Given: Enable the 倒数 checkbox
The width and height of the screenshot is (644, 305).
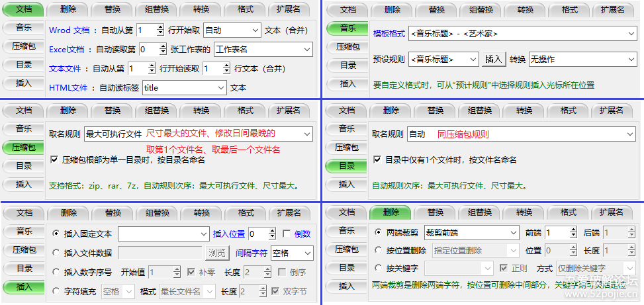Looking at the screenshot, I should point(287,234).
